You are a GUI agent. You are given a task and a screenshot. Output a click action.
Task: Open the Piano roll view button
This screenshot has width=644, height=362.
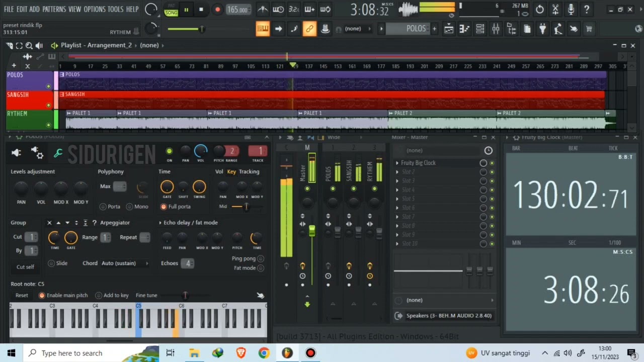pyautogui.click(x=464, y=29)
